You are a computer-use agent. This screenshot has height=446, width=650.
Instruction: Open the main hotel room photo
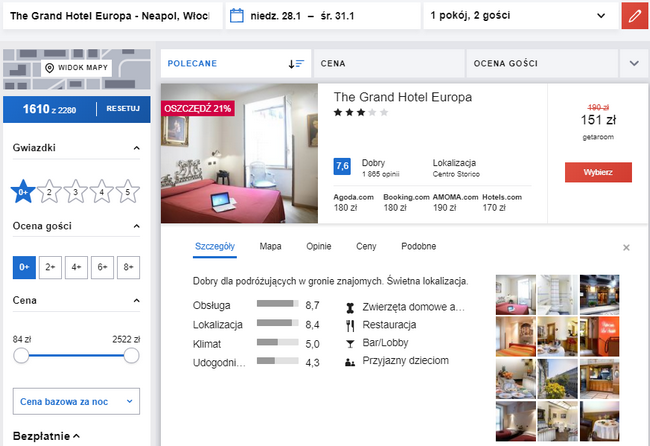[x=239, y=153]
